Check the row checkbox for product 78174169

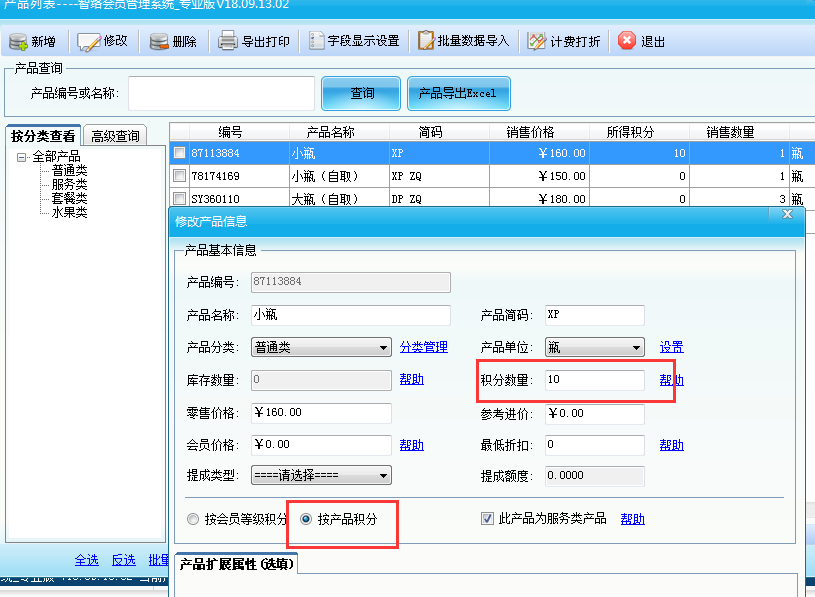click(x=179, y=176)
